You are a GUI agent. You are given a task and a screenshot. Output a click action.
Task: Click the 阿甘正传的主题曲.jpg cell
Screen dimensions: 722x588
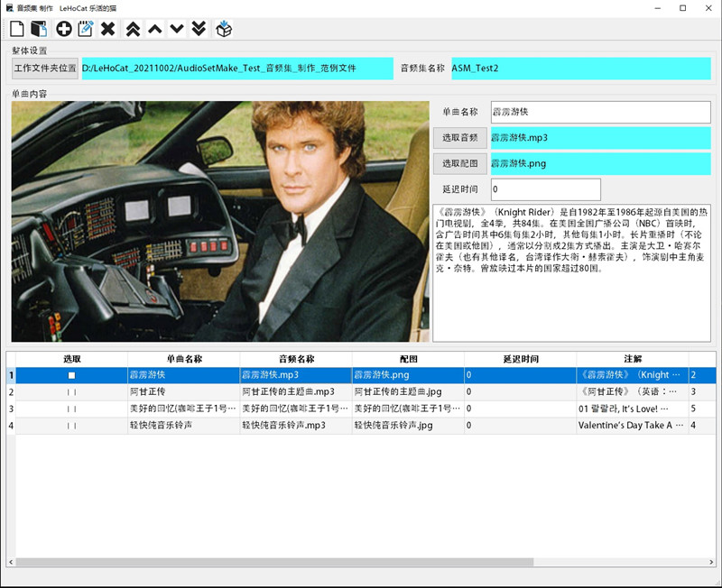tap(409, 392)
